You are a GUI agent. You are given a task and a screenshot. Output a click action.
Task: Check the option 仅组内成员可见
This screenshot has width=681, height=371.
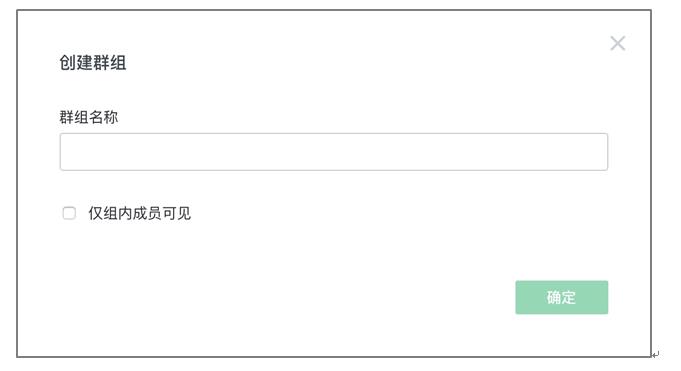click(69, 213)
